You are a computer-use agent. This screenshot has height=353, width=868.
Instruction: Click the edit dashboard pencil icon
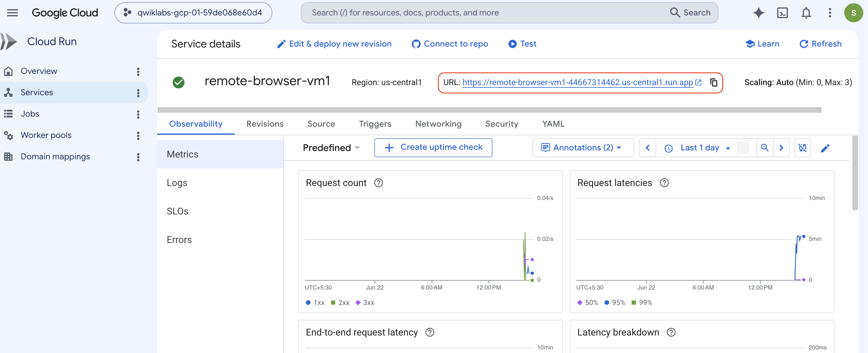[825, 148]
